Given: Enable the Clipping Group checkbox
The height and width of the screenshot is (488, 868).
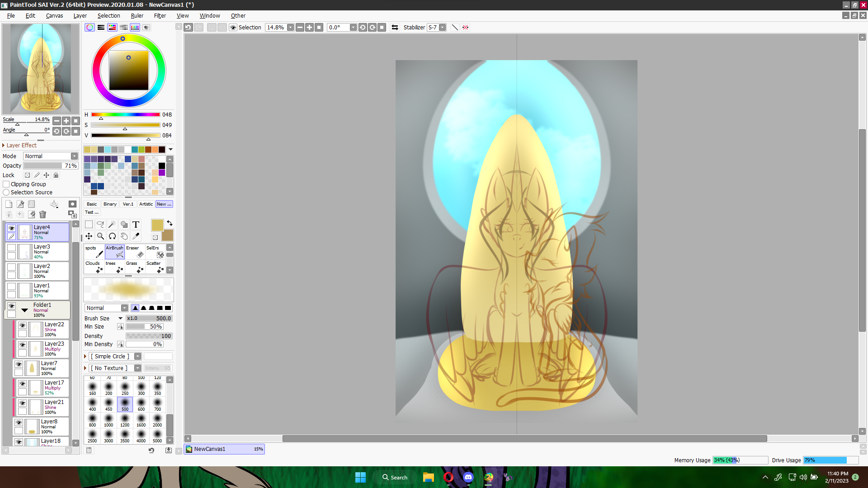Looking at the screenshot, I should [x=6, y=184].
